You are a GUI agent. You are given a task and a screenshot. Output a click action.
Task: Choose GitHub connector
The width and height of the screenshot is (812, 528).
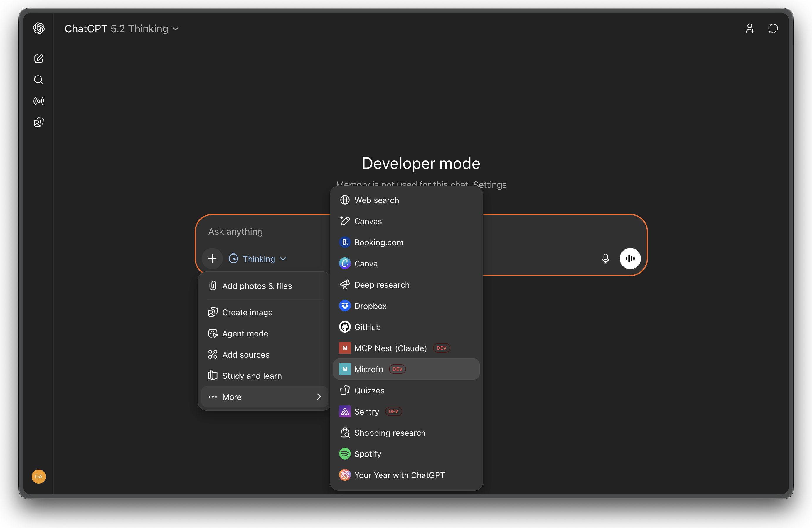tap(406, 327)
